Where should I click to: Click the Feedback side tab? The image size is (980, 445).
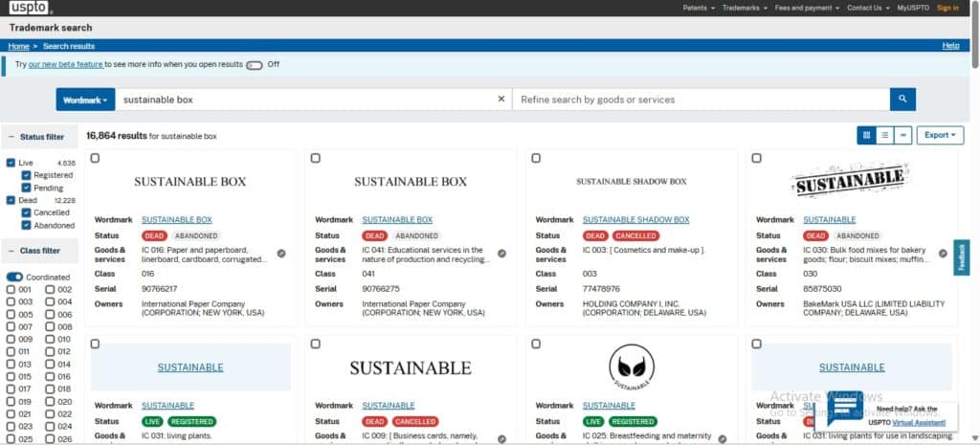[x=961, y=257]
